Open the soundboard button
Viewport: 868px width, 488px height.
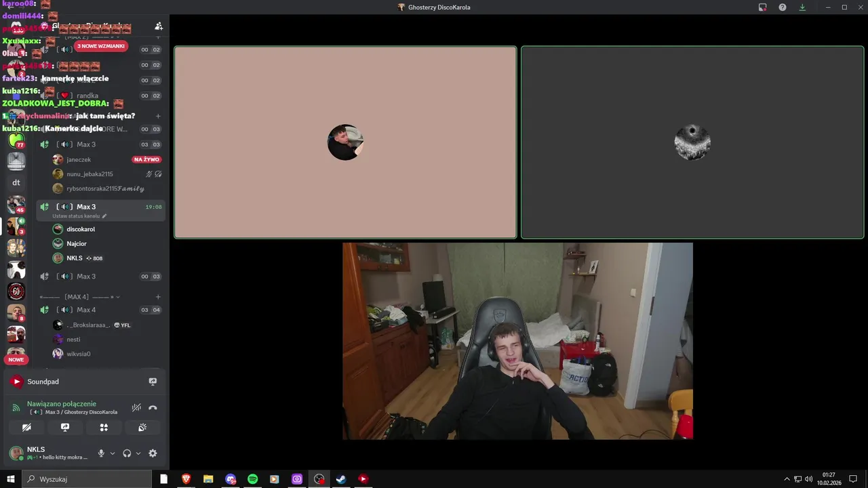pos(142,427)
